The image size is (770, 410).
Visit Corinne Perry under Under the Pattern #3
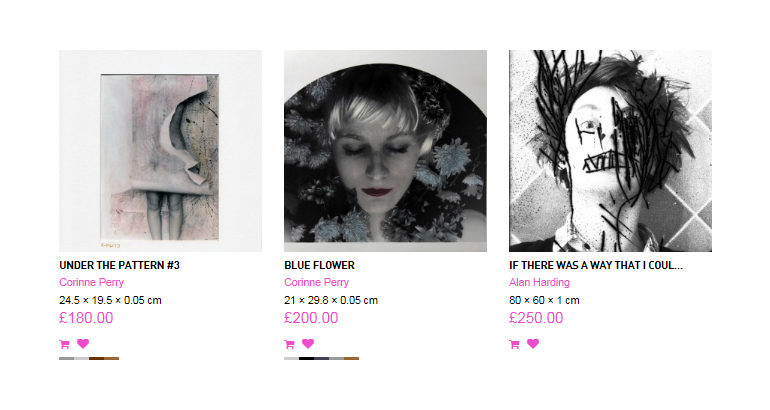pyautogui.click(x=91, y=282)
